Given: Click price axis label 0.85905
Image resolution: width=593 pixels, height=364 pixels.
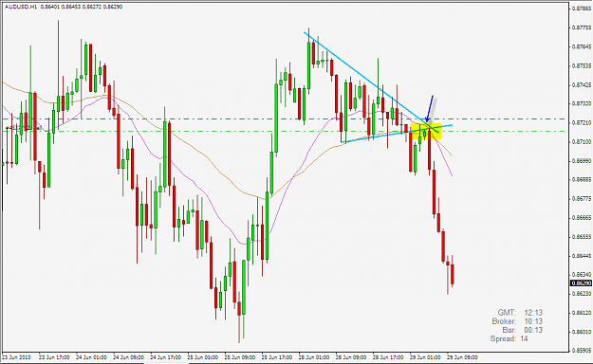Looking at the screenshot, I should [582, 351].
